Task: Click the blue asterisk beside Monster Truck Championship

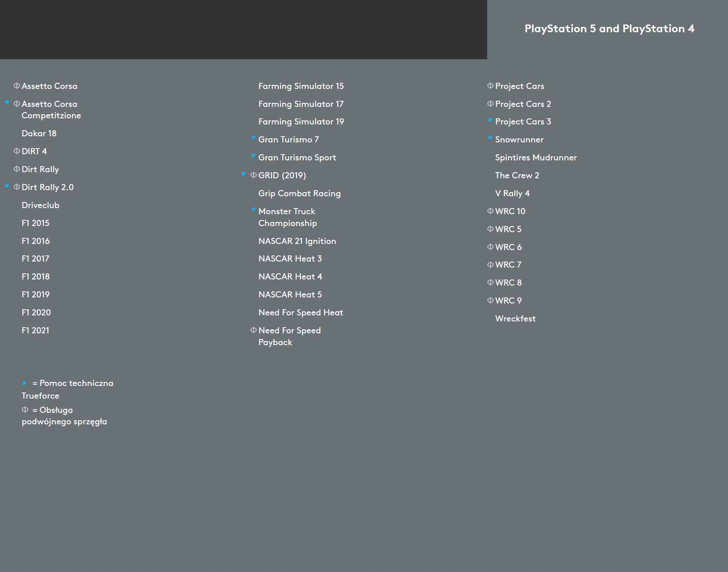Action: click(x=253, y=210)
